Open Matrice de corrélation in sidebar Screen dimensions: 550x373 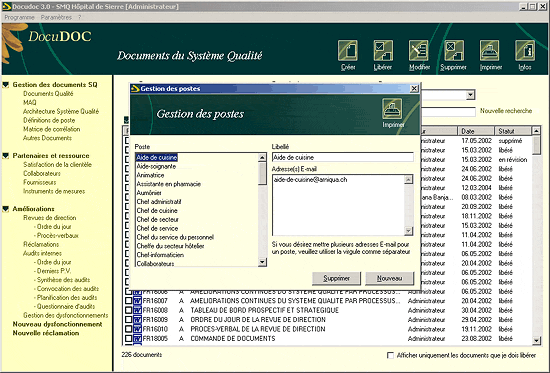pos(52,129)
